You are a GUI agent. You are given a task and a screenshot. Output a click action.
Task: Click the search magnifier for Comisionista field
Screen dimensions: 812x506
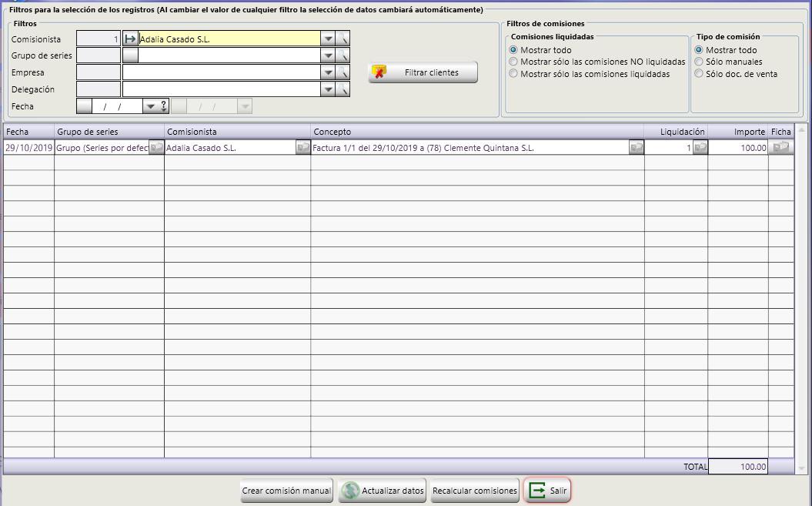click(x=343, y=39)
